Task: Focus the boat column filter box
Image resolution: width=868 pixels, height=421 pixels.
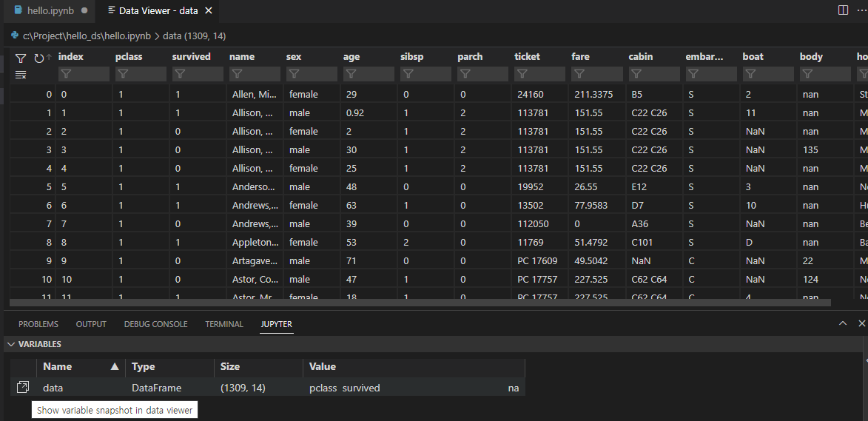Action: tap(768, 74)
